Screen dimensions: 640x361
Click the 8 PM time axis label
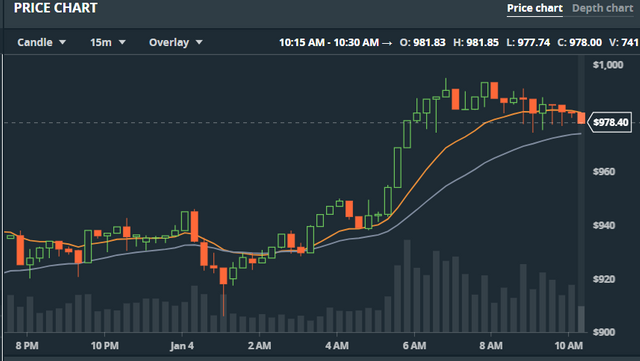click(x=27, y=346)
